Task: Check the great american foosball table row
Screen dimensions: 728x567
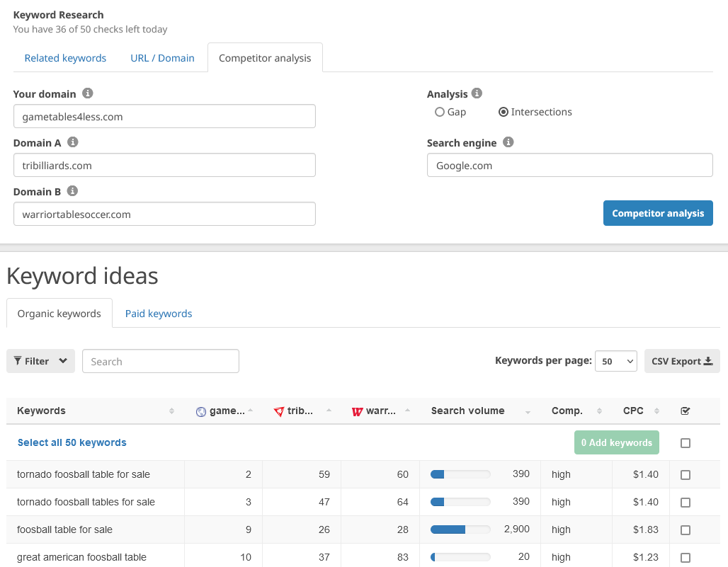Action: 686,557
